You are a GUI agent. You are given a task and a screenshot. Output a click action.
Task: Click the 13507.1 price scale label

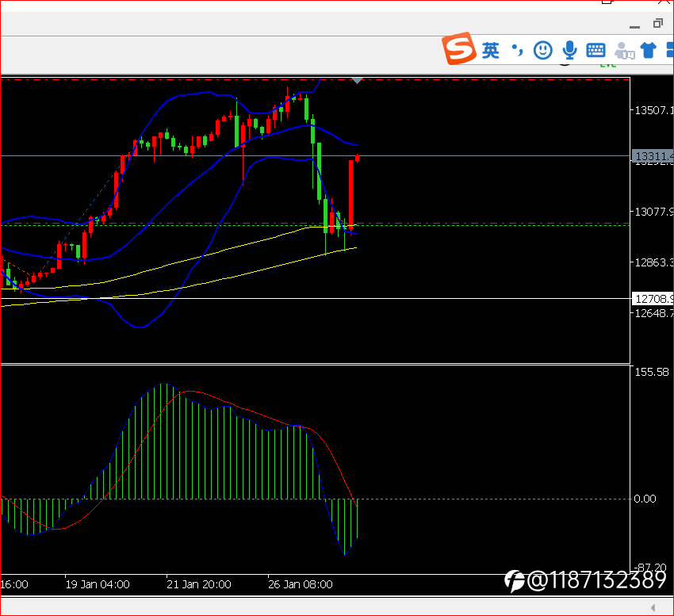click(x=654, y=110)
